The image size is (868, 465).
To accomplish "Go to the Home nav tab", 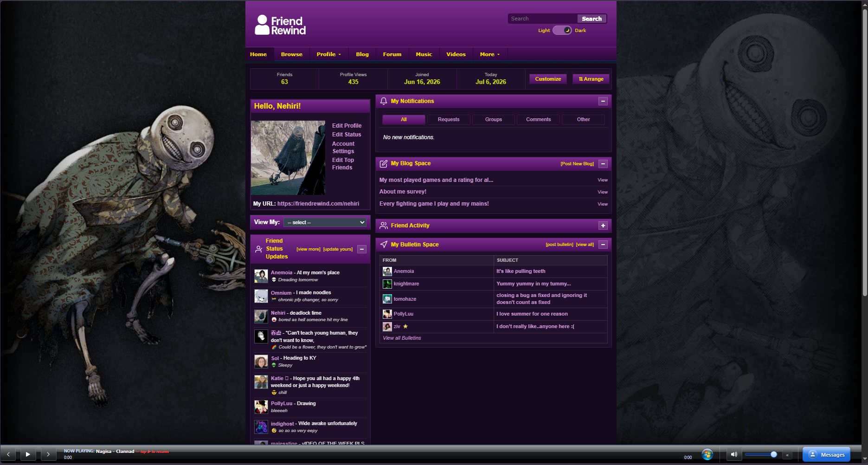I will click(x=258, y=54).
